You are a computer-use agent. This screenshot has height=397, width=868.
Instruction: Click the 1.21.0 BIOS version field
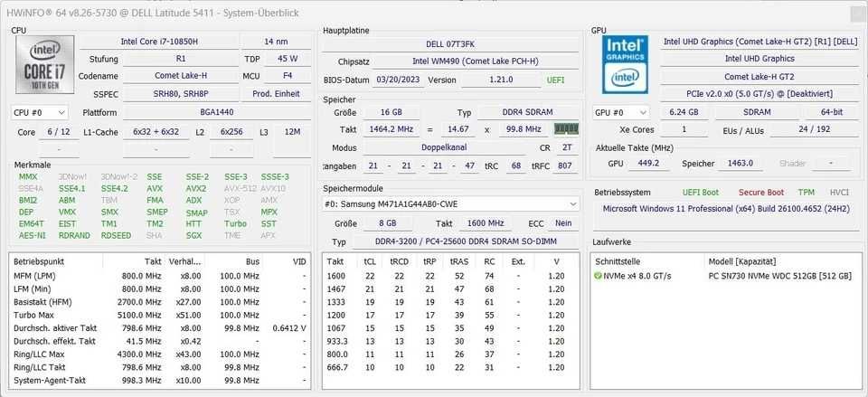click(x=501, y=80)
